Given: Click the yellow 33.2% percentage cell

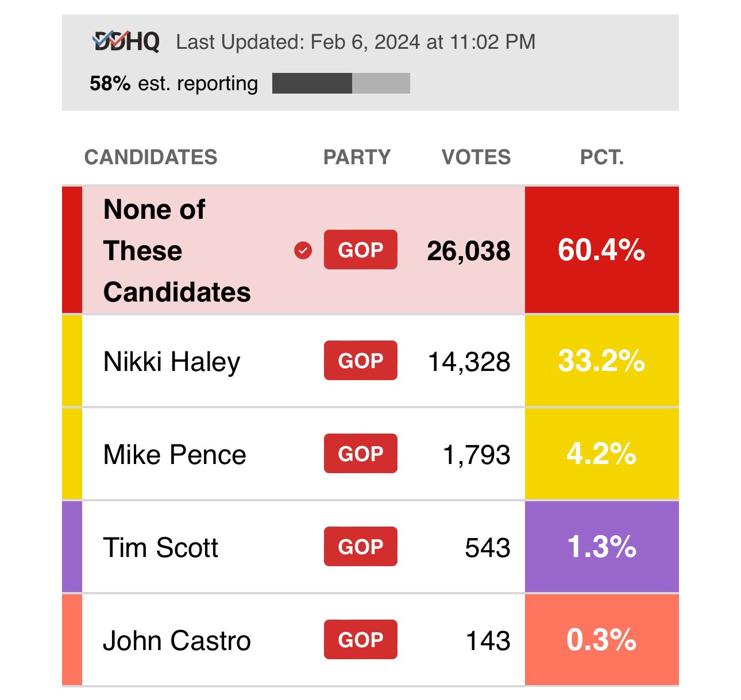Looking at the screenshot, I should (x=601, y=361).
